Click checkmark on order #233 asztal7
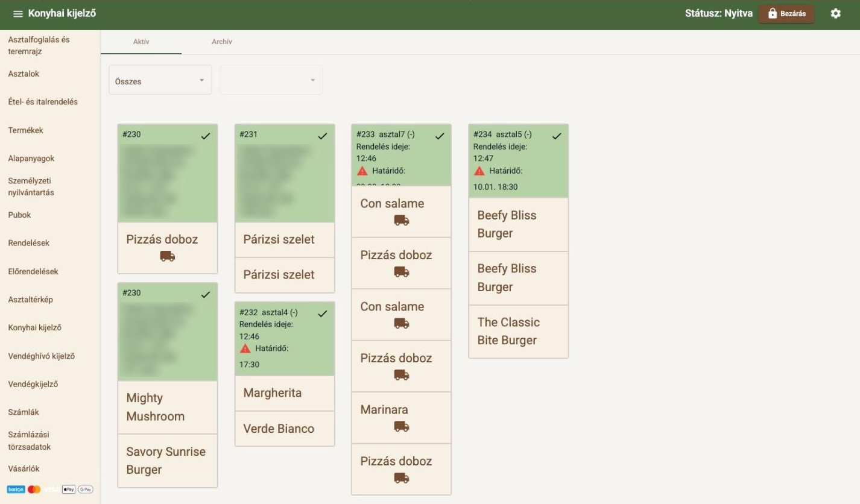The image size is (860, 504). pyautogui.click(x=440, y=136)
